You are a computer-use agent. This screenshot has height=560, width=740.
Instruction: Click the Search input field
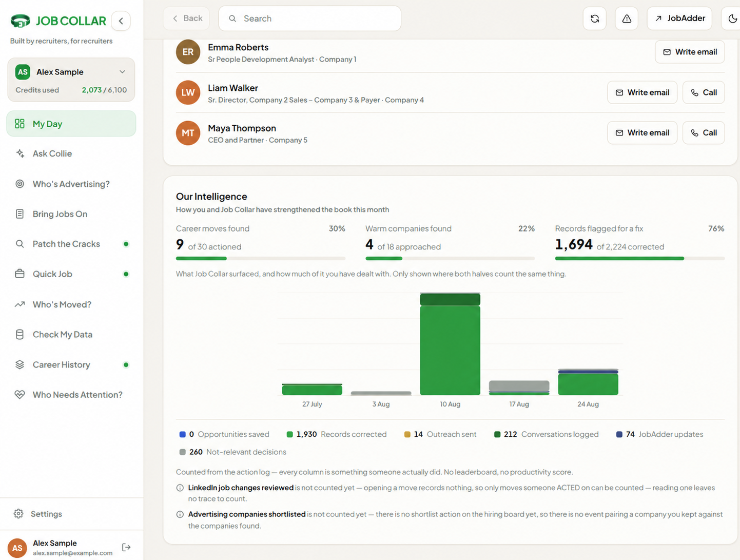tap(310, 18)
